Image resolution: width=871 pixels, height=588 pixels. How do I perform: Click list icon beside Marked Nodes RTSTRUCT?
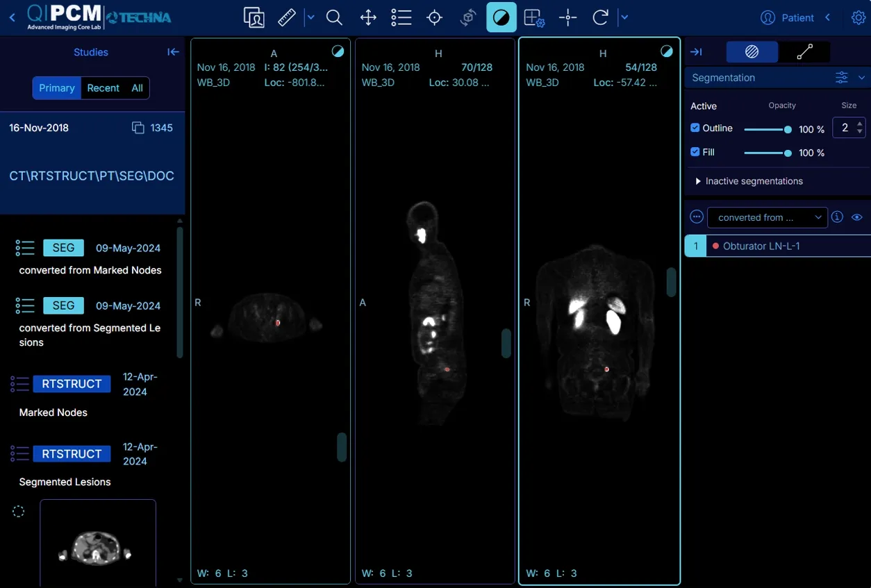(20, 384)
